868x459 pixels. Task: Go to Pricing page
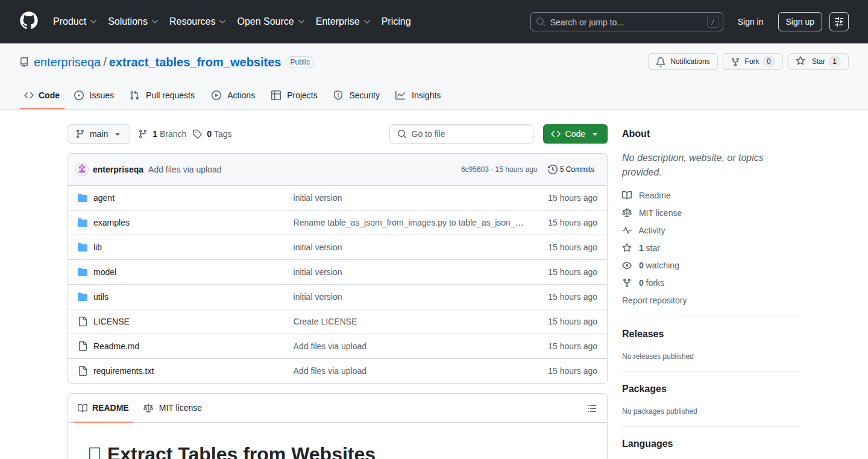click(x=396, y=21)
